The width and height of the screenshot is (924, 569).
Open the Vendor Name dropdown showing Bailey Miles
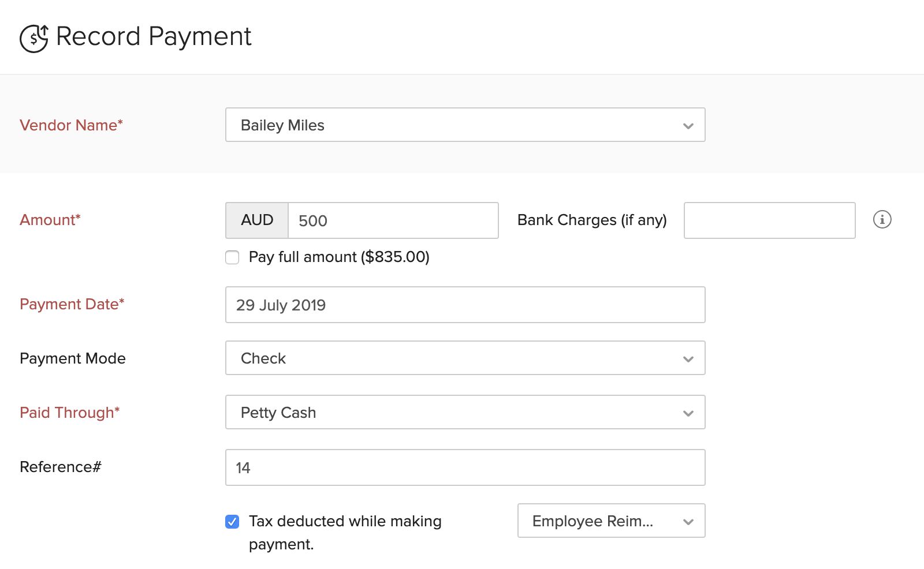(x=456, y=125)
